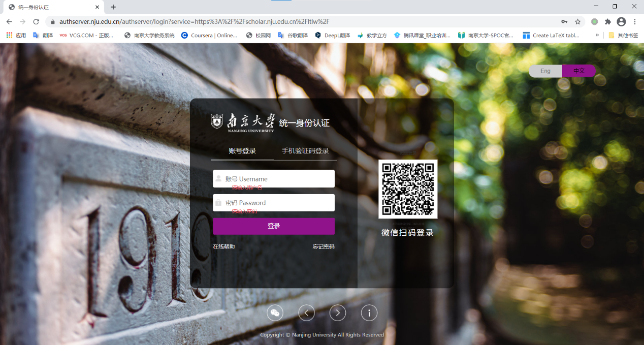Image resolution: width=644 pixels, height=345 pixels.
Task: Click the next background arrow icon
Action: [x=338, y=313]
